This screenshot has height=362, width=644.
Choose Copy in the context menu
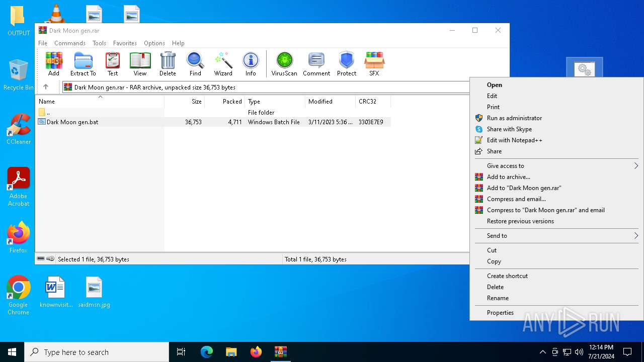556,261
